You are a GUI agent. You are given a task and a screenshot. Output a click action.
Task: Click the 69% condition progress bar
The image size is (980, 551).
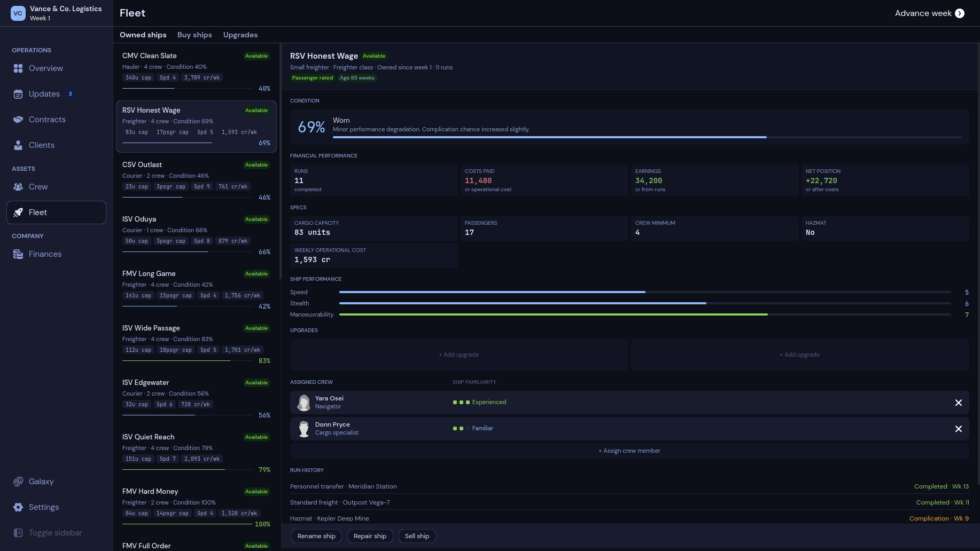[647, 137]
